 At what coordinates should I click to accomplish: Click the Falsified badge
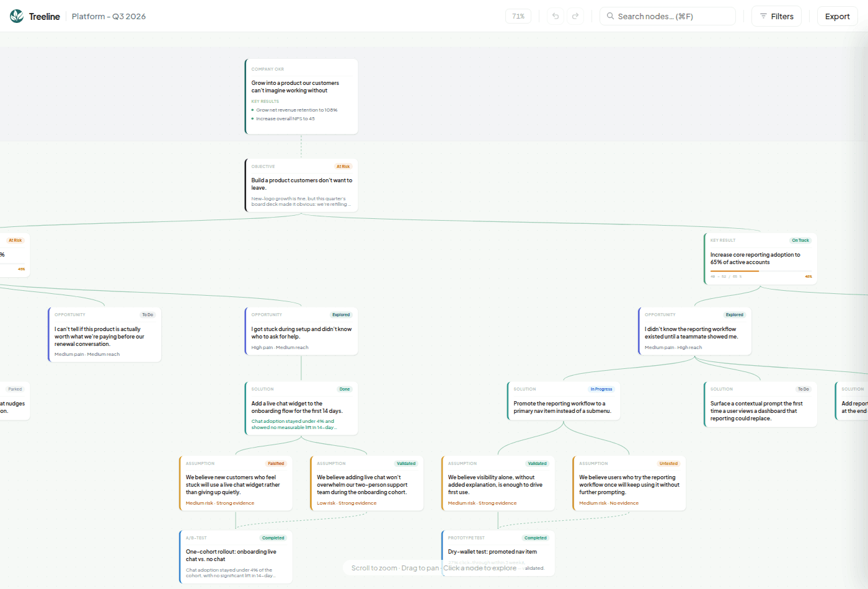click(x=276, y=464)
